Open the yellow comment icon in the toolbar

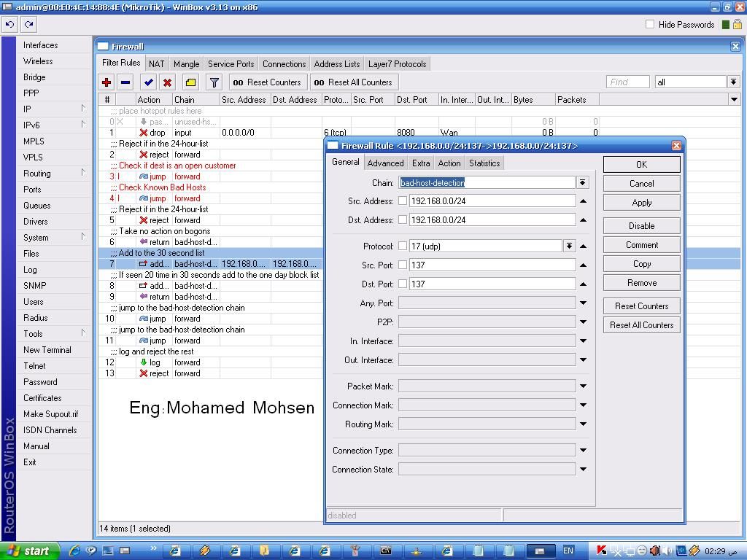[x=190, y=82]
